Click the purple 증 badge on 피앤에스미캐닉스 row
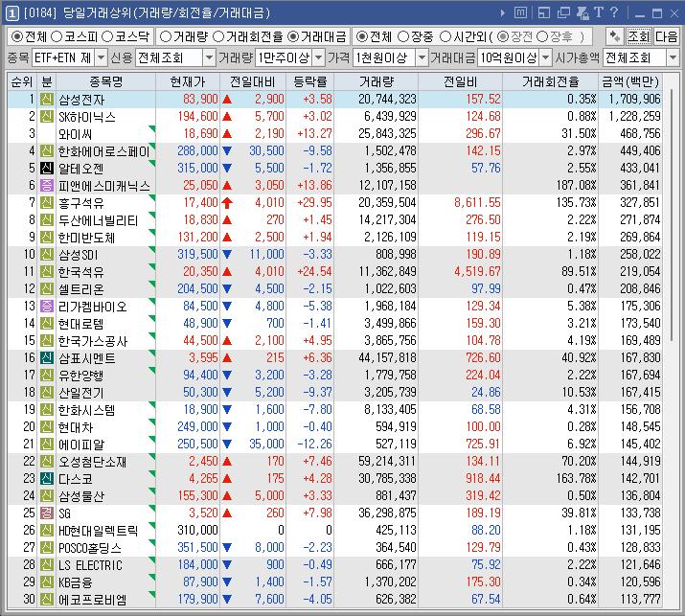 coord(47,185)
